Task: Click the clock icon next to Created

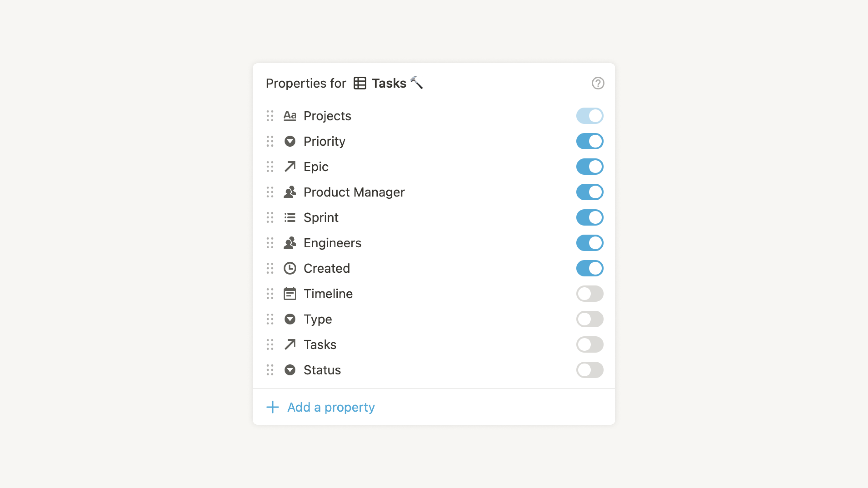Action: [x=290, y=268]
